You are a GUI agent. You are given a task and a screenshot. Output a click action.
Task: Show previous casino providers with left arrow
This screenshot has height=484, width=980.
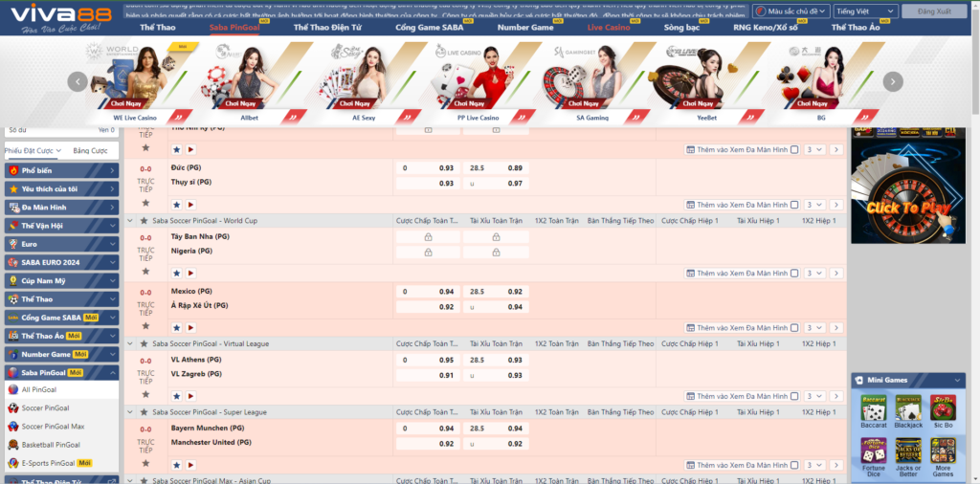coord(78,81)
